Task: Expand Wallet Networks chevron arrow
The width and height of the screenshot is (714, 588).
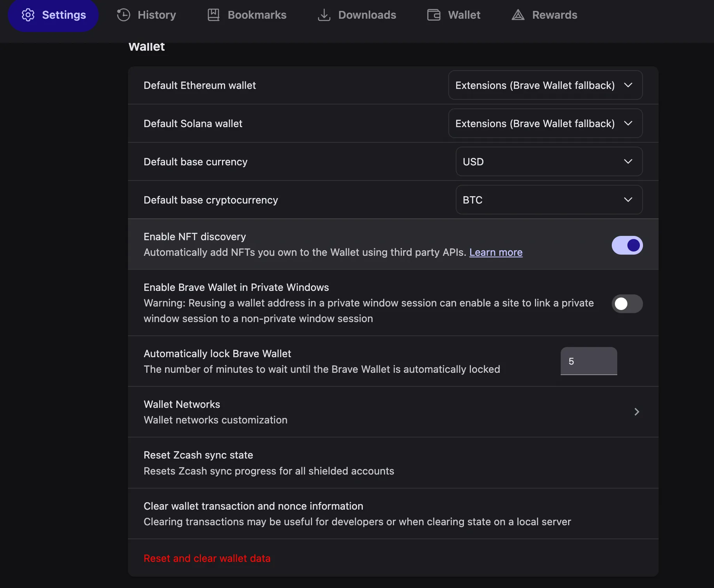Action: pyautogui.click(x=637, y=412)
